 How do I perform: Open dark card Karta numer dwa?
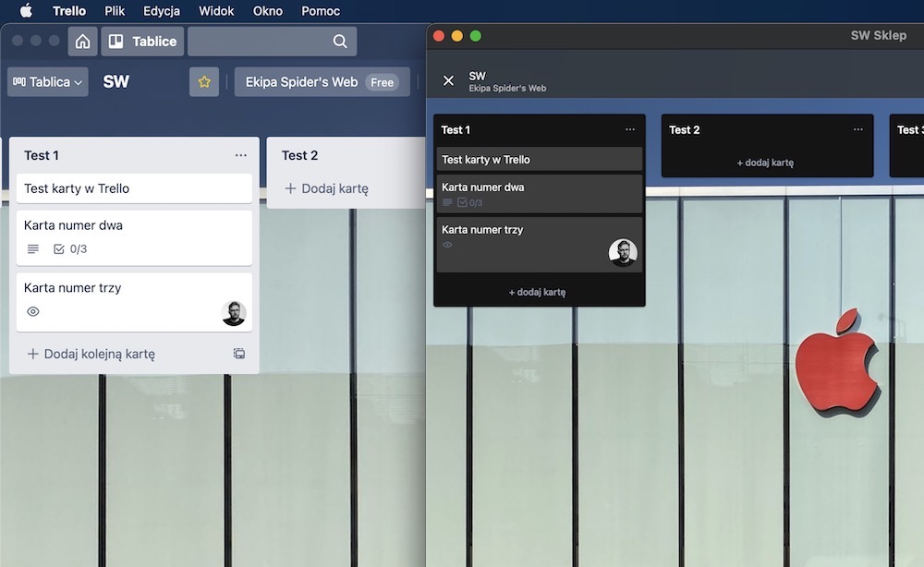(x=540, y=194)
